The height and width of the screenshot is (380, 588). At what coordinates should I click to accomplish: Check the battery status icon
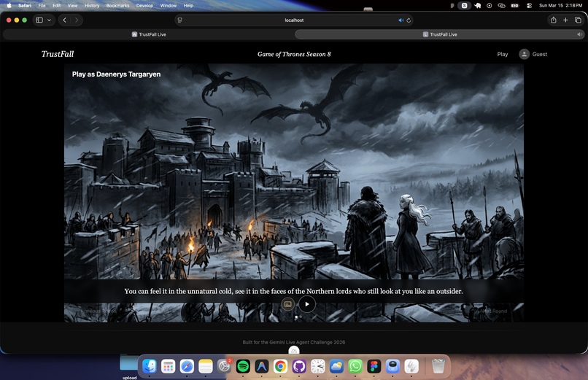[x=515, y=6]
